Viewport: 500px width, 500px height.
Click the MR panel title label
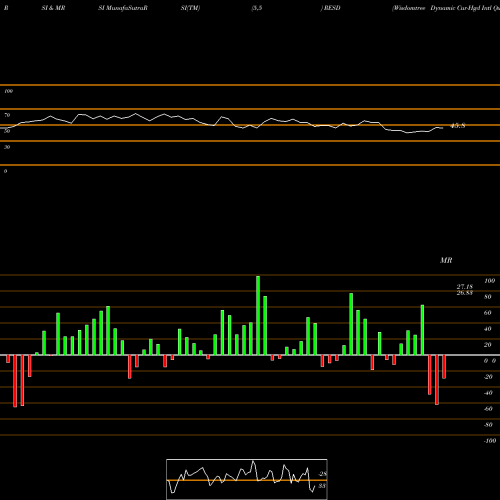[x=446, y=260]
